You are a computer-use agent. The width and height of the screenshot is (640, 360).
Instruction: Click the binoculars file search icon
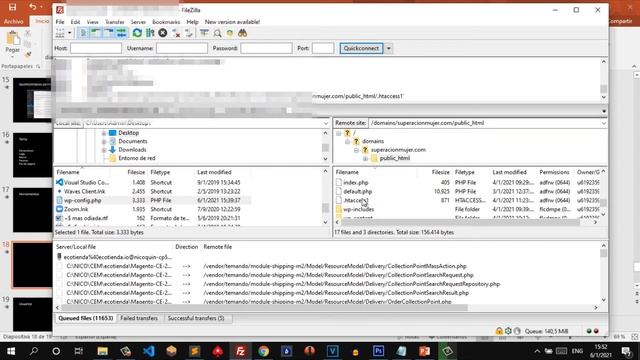pos(242,33)
